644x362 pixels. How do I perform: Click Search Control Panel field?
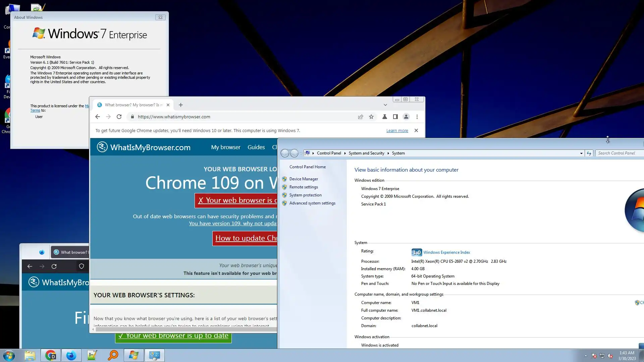click(x=619, y=153)
